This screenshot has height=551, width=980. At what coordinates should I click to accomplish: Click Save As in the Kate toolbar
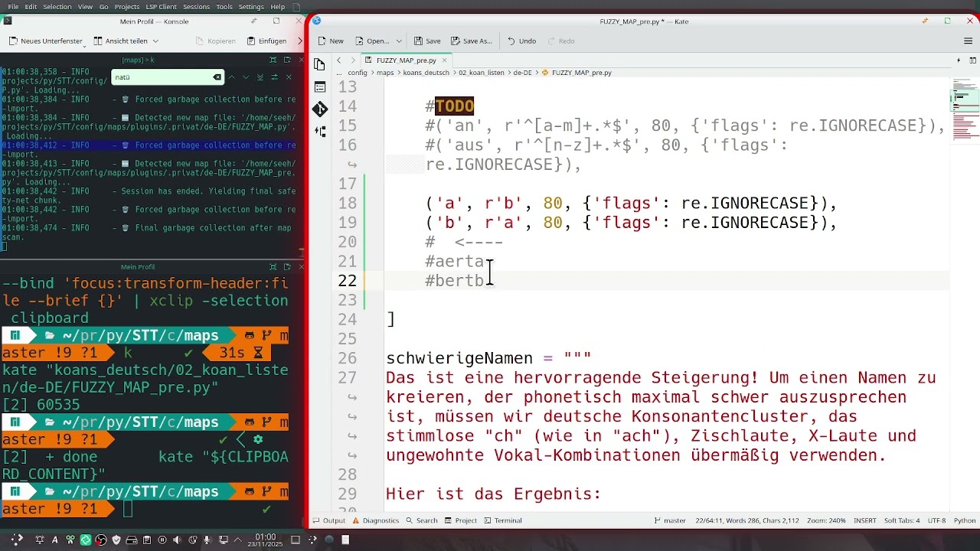coord(472,41)
